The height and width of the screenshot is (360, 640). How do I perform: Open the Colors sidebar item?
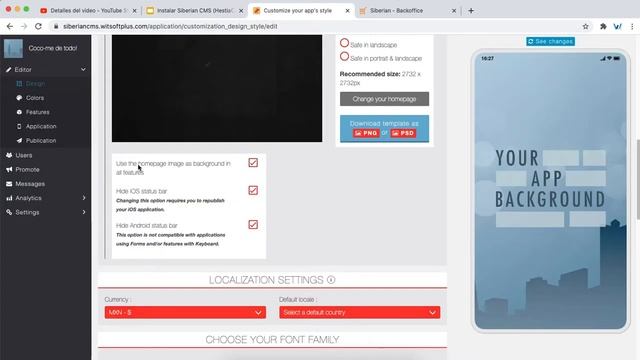coord(35,98)
